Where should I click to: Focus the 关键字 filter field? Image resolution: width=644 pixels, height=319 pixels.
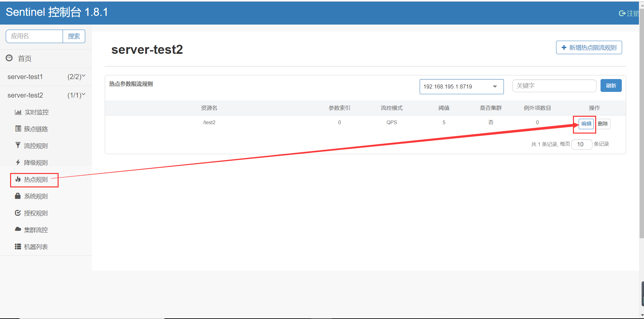pyautogui.click(x=554, y=86)
